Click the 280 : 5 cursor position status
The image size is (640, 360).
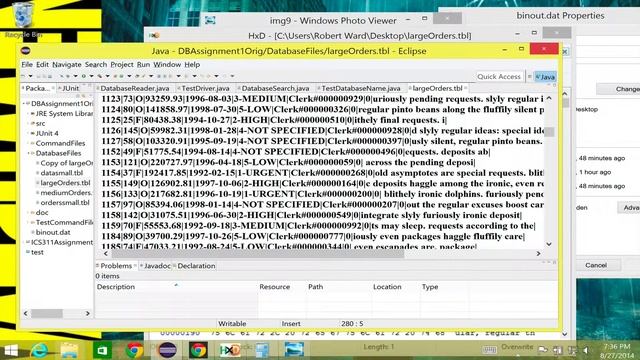click(x=352, y=324)
